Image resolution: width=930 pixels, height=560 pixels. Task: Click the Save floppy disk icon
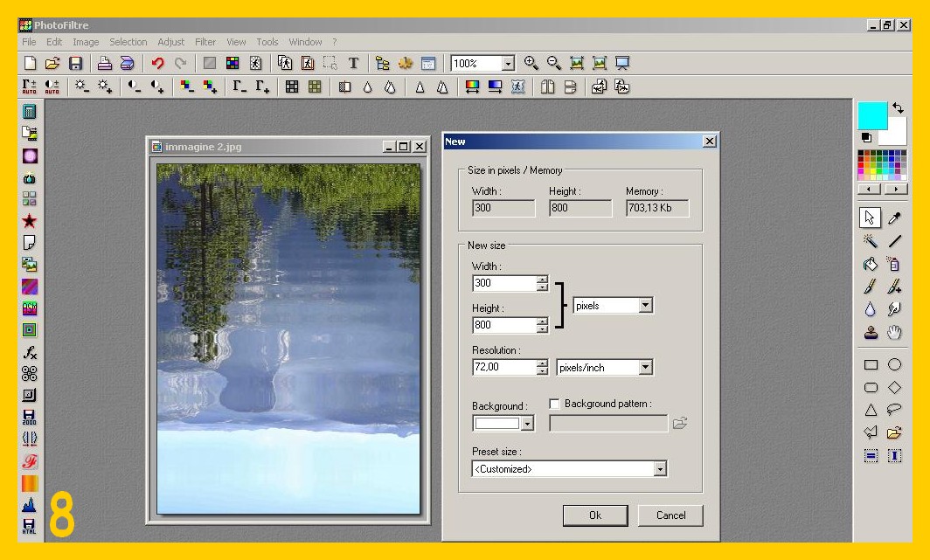pyautogui.click(x=76, y=63)
